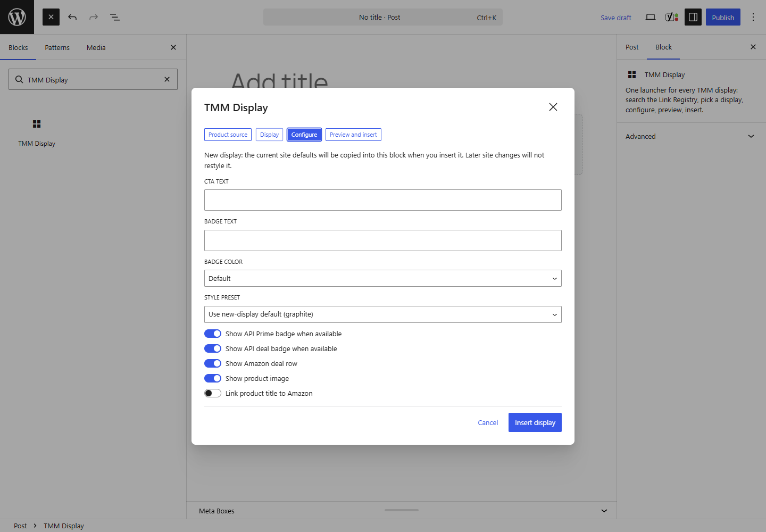Image resolution: width=766 pixels, height=532 pixels.
Task: Open the device preview laptop icon
Action: [x=650, y=17]
